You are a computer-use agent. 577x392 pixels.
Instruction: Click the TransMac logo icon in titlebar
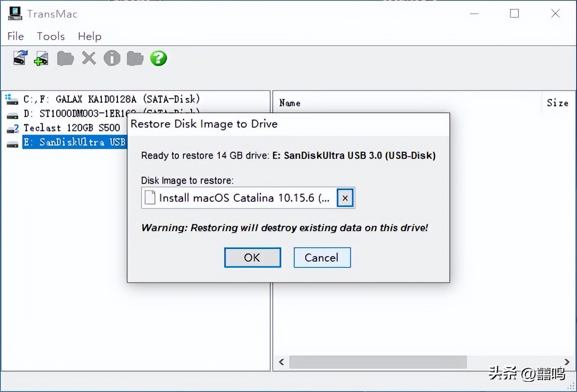coord(15,13)
